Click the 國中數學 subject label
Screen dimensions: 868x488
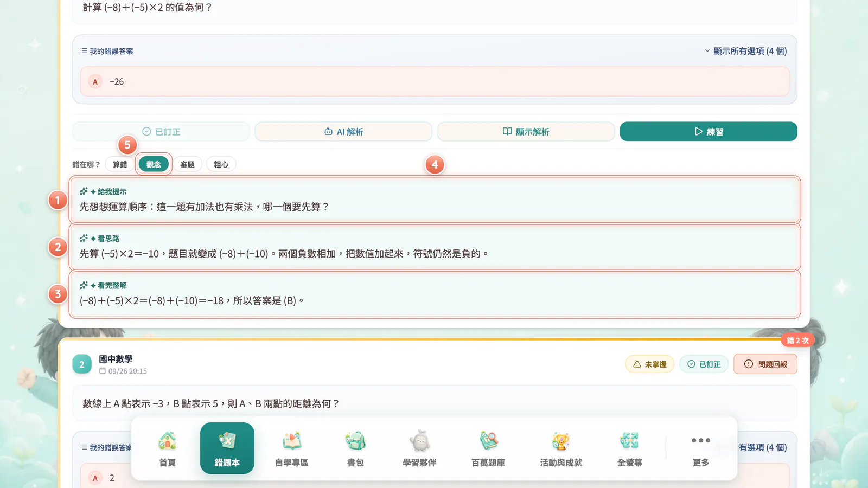tap(116, 359)
